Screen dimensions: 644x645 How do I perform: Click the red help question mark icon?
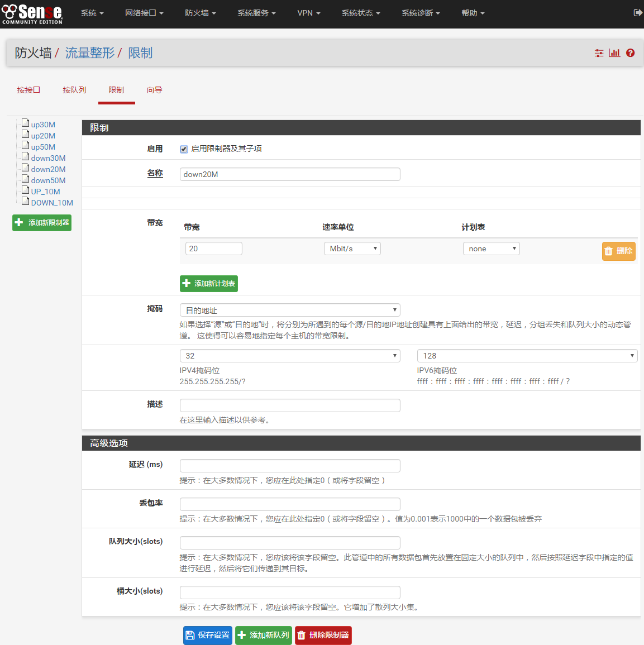click(630, 53)
